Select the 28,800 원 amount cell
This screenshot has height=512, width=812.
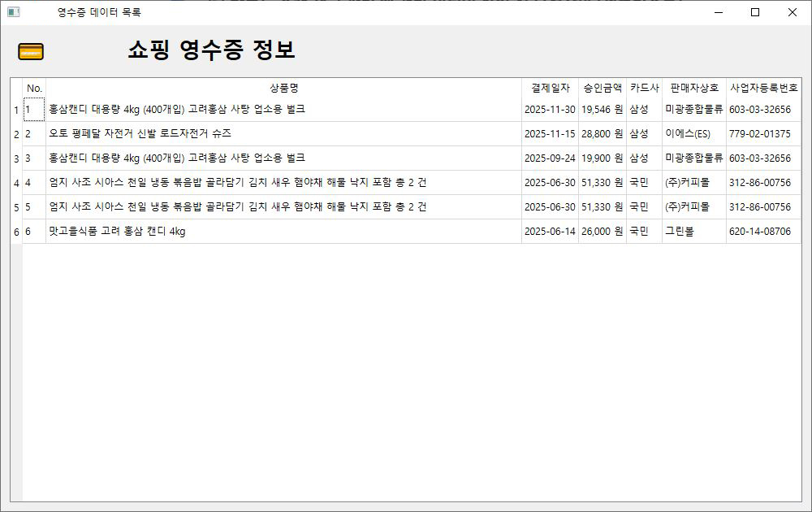pyautogui.click(x=602, y=134)
